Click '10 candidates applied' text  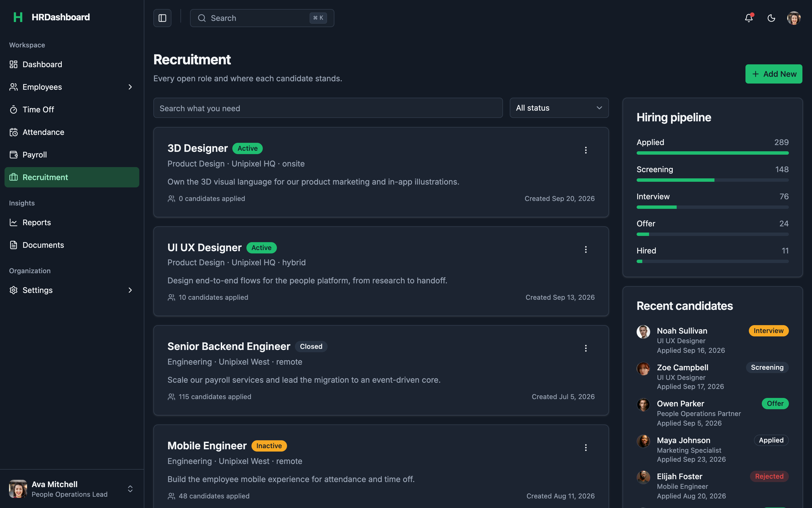(213, 297)
